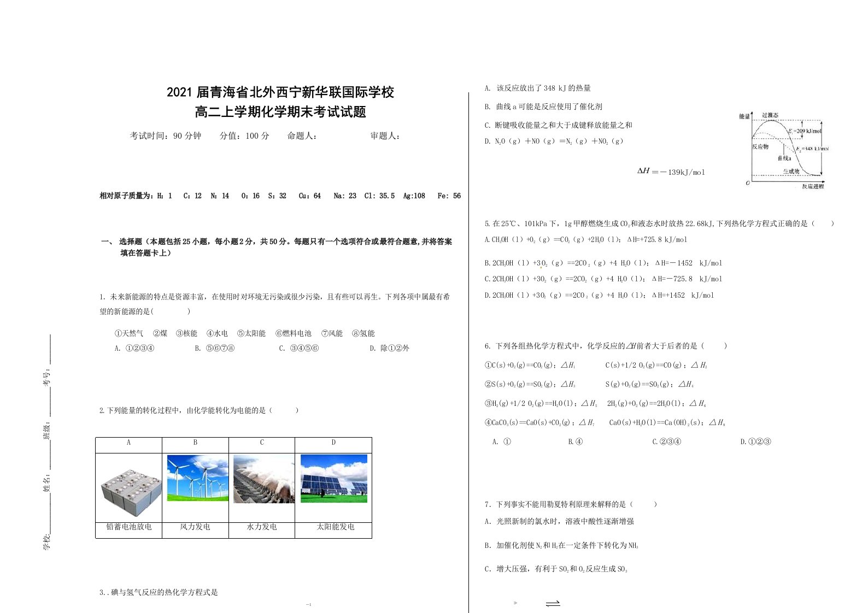
Task: Click the vertical margin label '学校：'
Action: click(47, 541)
